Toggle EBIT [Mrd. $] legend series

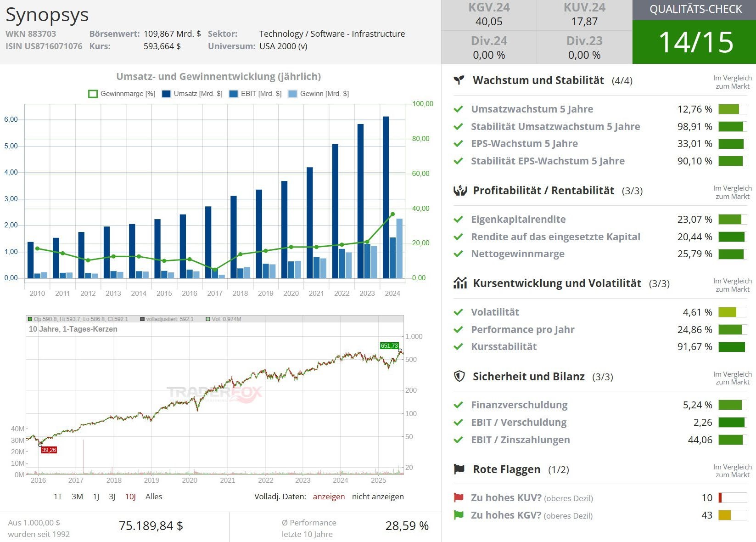[x=255, y=94]
